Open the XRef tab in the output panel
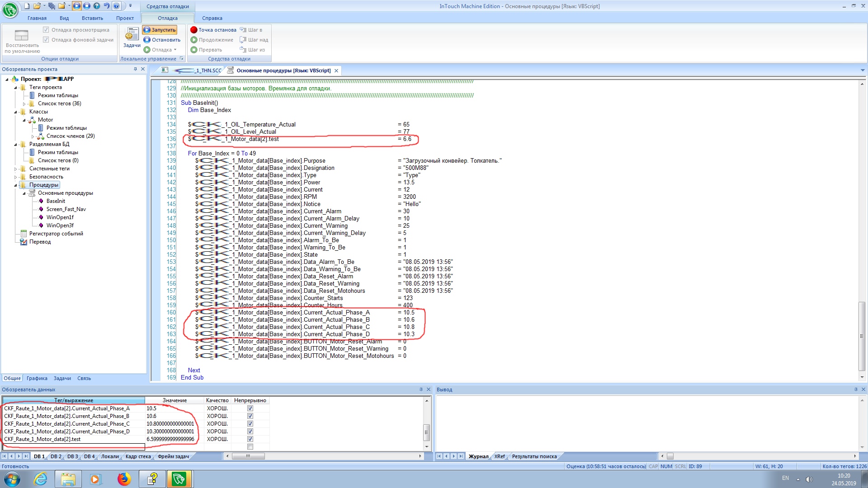This screenshot has height=488, width=868. pyautogui.click(x=500, y=456)
